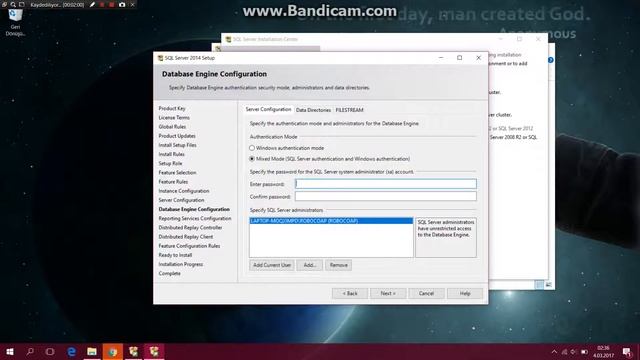
Task: Click Product Key step in sidebar
Action: 172,108
